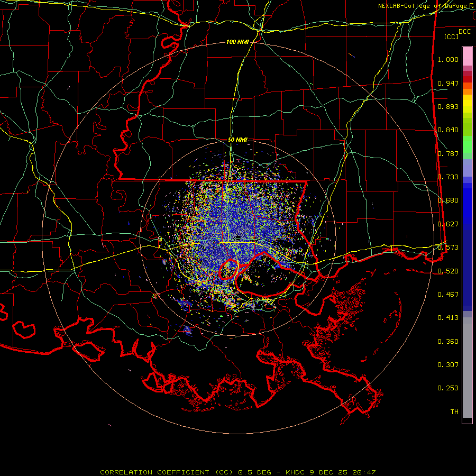Click the 0.893 scale value

click(448, 106)
